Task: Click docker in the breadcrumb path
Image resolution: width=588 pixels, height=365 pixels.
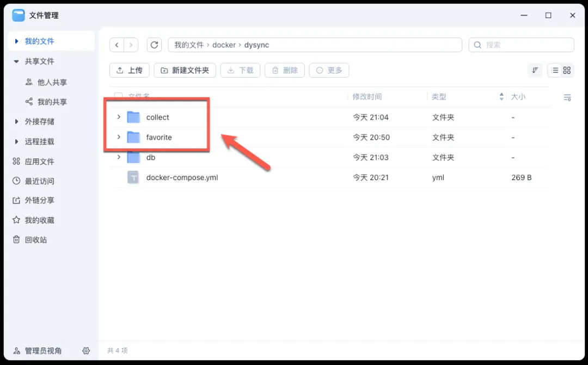Action: click(224, 45)
